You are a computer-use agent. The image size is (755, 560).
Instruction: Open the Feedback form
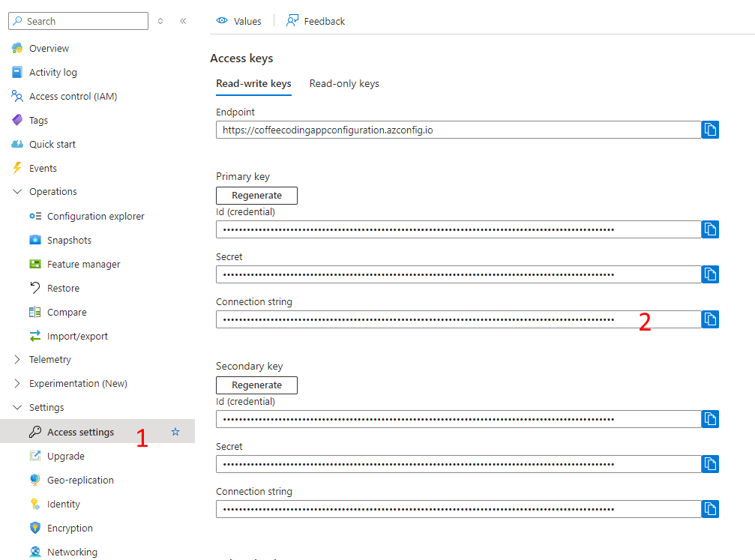point(316,21)
